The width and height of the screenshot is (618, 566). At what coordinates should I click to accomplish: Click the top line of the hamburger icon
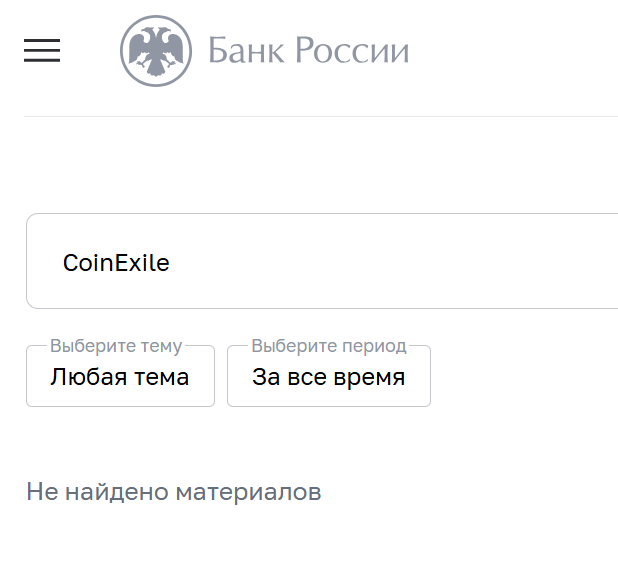pyautogui.click(x=42, y=40)
